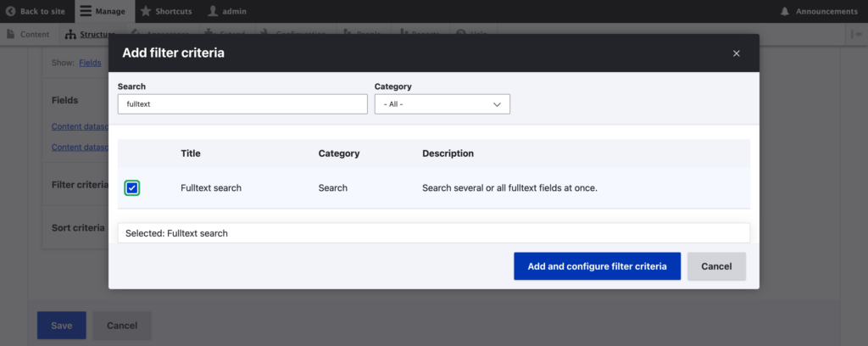
Task: Click the second Content datasource link
Action: click(81, 147)
